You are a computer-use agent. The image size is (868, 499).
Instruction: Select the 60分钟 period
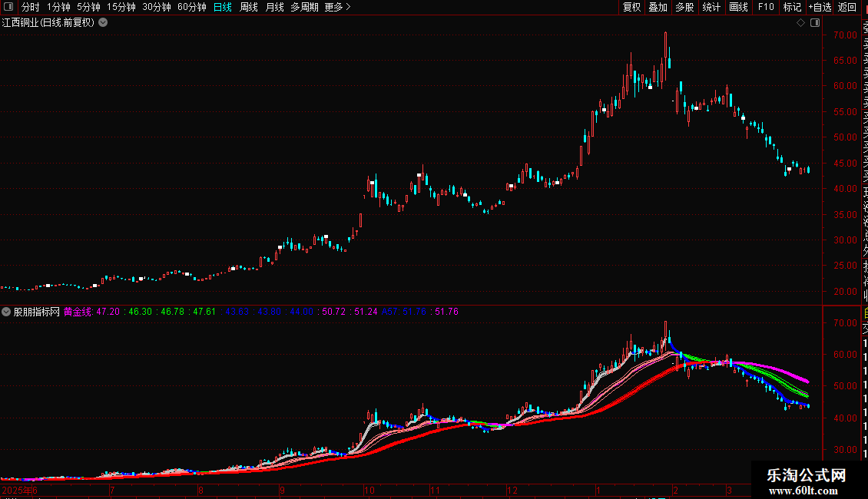click(192, 7)
